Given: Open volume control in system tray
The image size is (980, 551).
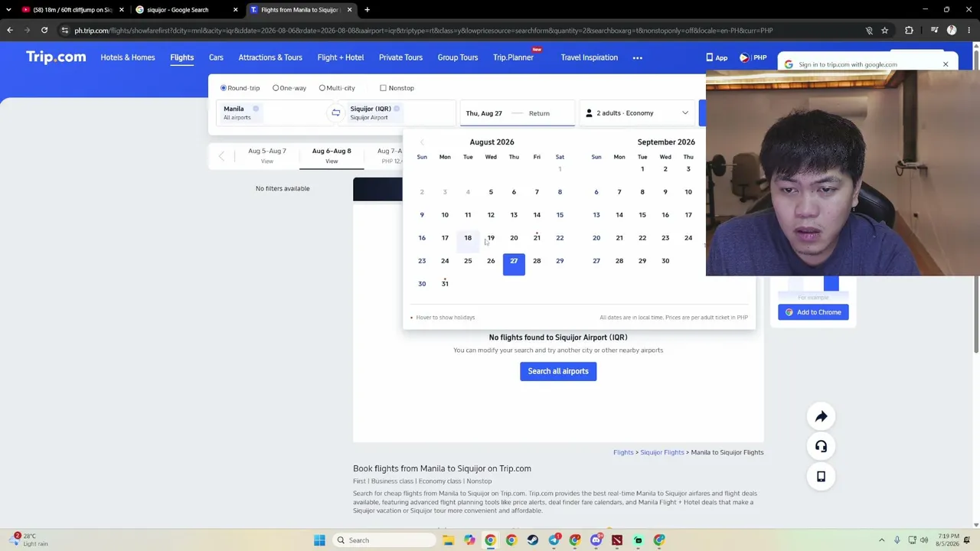Looking at the screenshot, I should (x=924, y=540).
